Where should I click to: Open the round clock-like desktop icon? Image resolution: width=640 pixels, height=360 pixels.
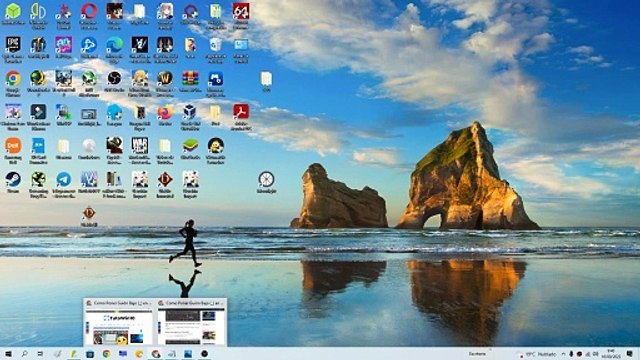(x=266, y=179)
